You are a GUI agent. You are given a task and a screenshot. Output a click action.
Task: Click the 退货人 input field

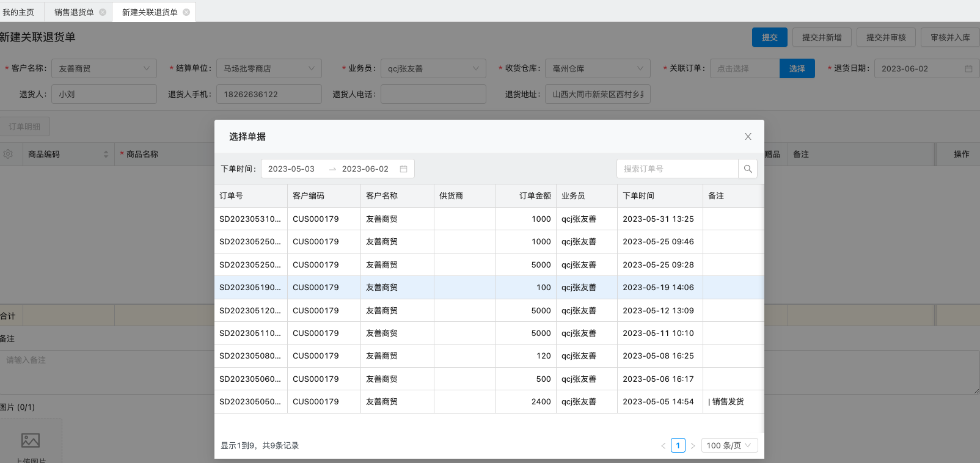coord(104,94)
